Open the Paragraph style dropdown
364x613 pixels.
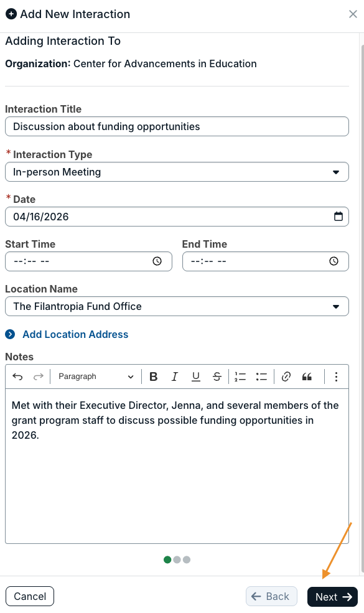tap(96, 377)
